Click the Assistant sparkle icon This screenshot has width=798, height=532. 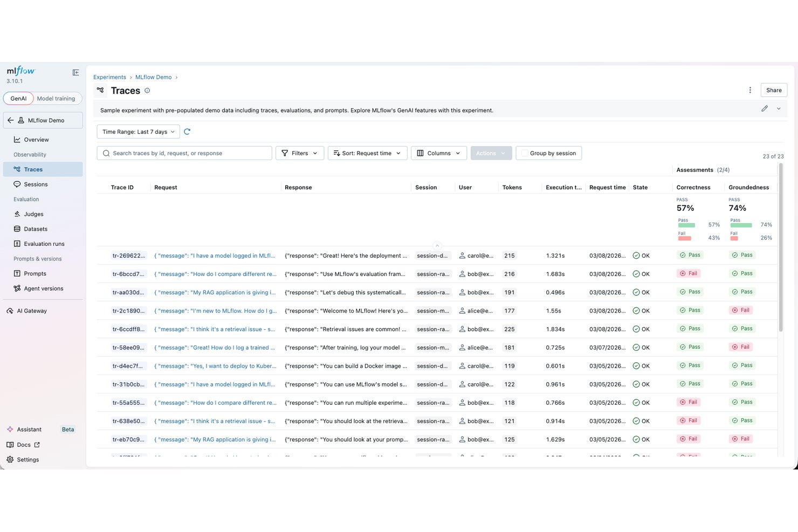pos(10,430)
